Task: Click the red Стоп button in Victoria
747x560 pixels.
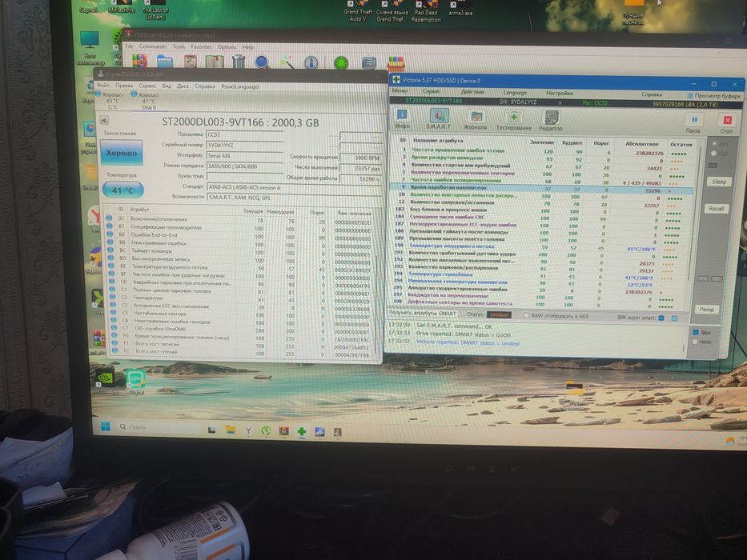Action: click(x=726, y=123)
